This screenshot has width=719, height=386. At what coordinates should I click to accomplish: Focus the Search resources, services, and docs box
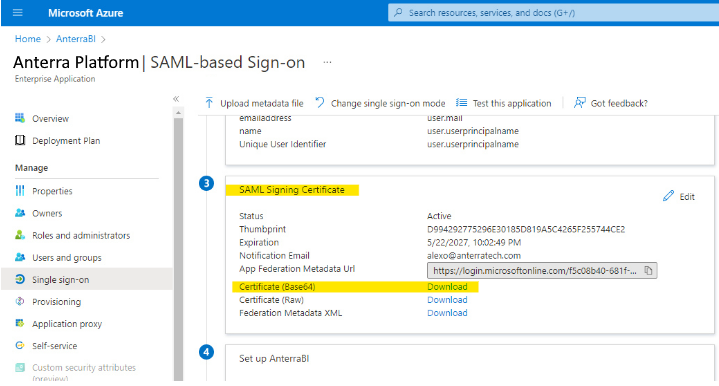tap(553, 13)
